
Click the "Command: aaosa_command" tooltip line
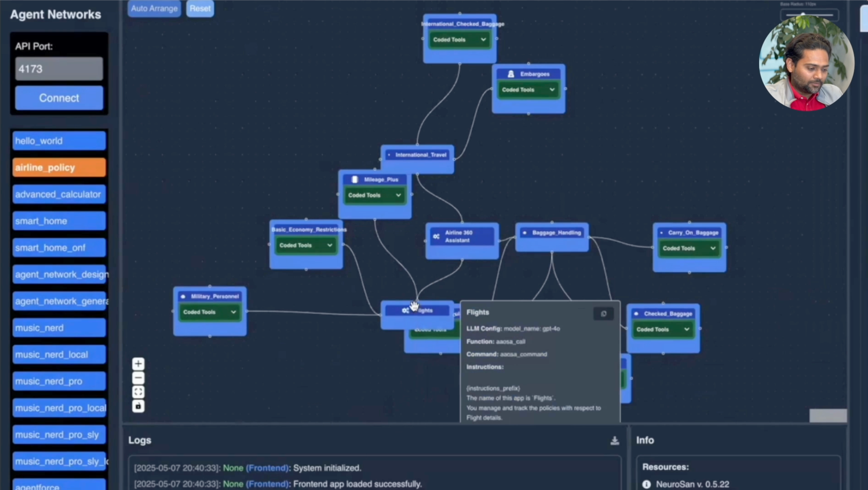point(507,354)
